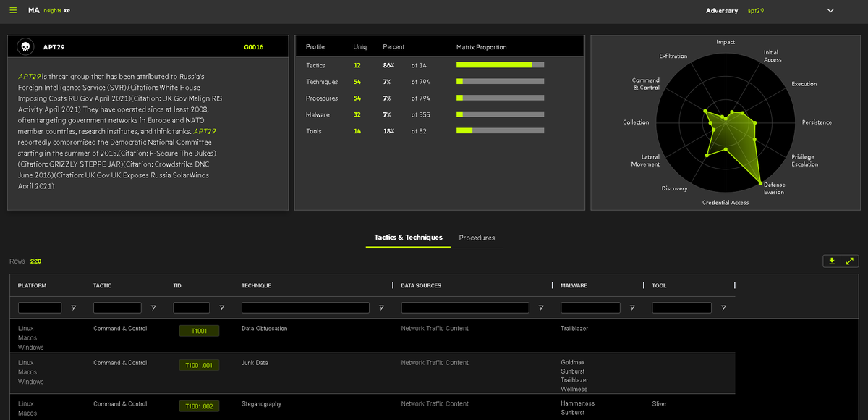Click the Tactics matrix proportion bar
The width and height of the screenshot is (868, 420).
pos(501,65)
